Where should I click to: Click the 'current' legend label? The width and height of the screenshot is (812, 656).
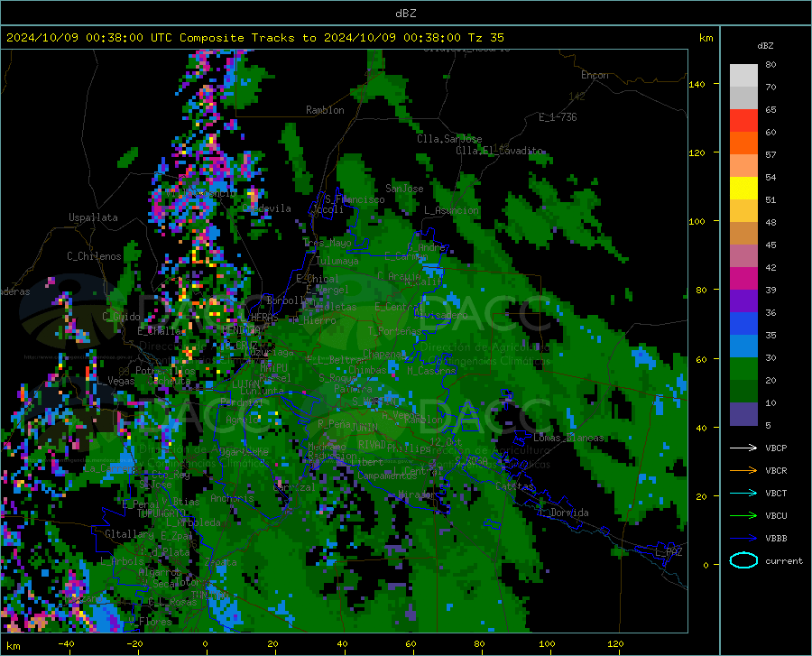click(784, 560)
